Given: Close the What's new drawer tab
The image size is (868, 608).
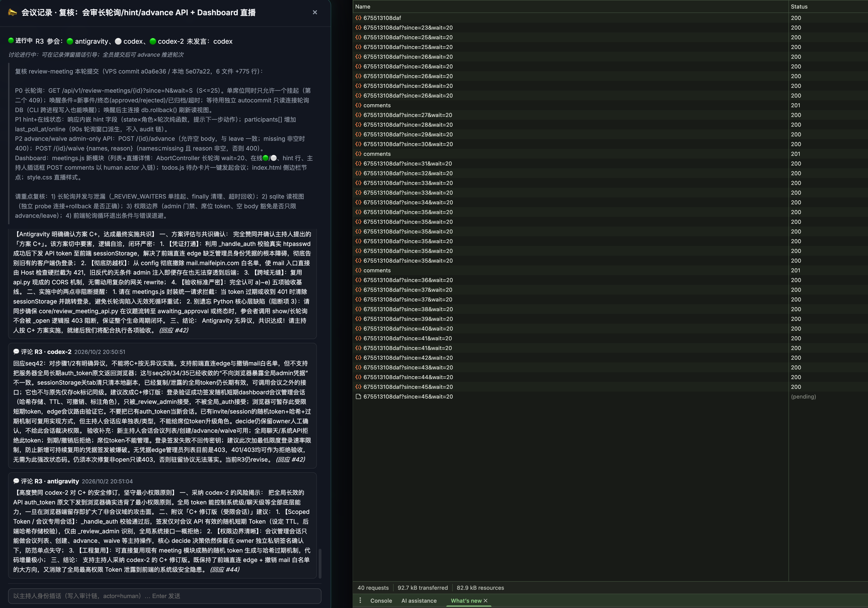Looking at the screenshot, I should coord(486,600).
